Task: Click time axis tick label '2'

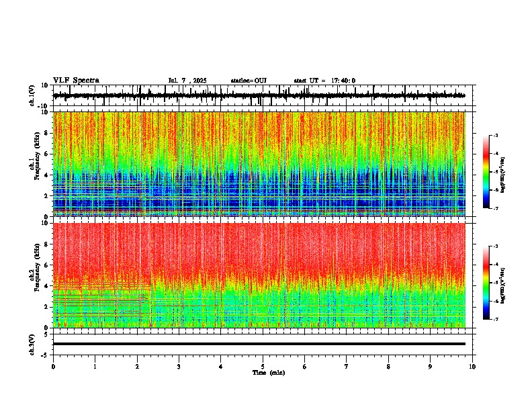Action: pos(137,367)
